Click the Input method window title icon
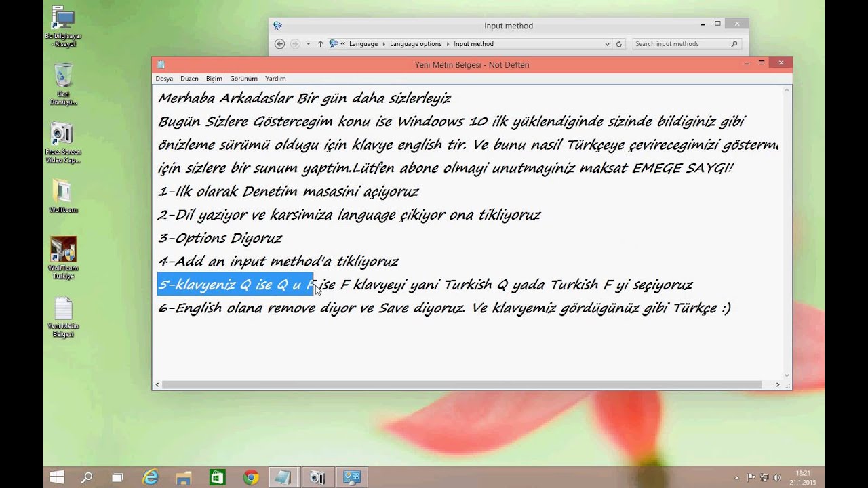 [x=277, y=26]
